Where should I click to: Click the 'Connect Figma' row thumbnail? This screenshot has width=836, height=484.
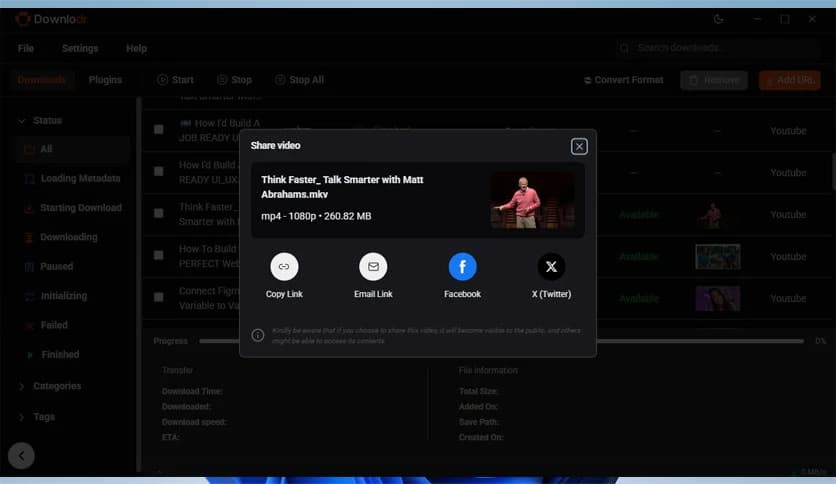point(718,299)
